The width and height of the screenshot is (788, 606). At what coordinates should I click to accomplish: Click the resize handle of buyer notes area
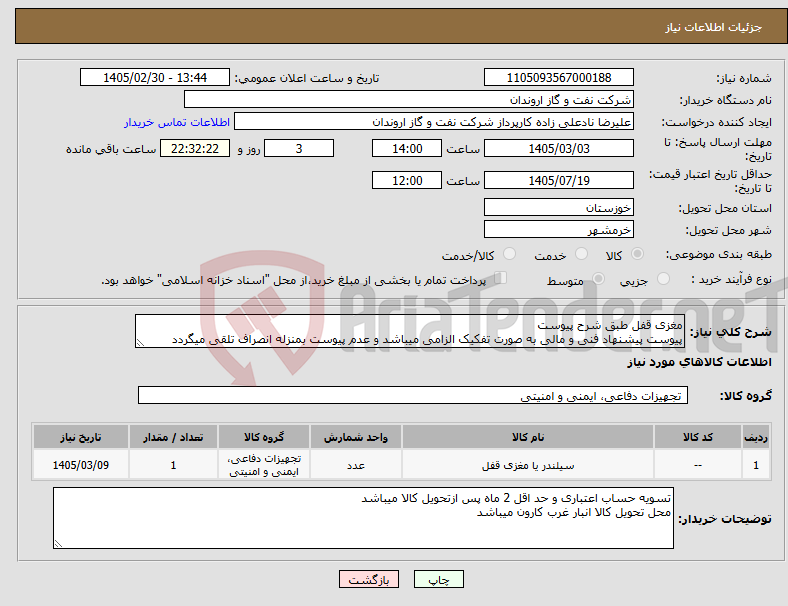58,543
